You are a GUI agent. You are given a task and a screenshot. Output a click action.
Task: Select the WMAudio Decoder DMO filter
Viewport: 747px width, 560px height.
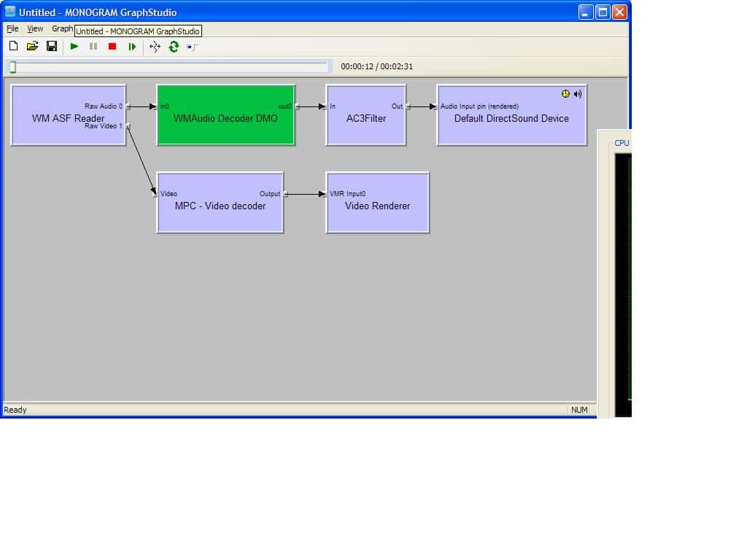(226, 115)
